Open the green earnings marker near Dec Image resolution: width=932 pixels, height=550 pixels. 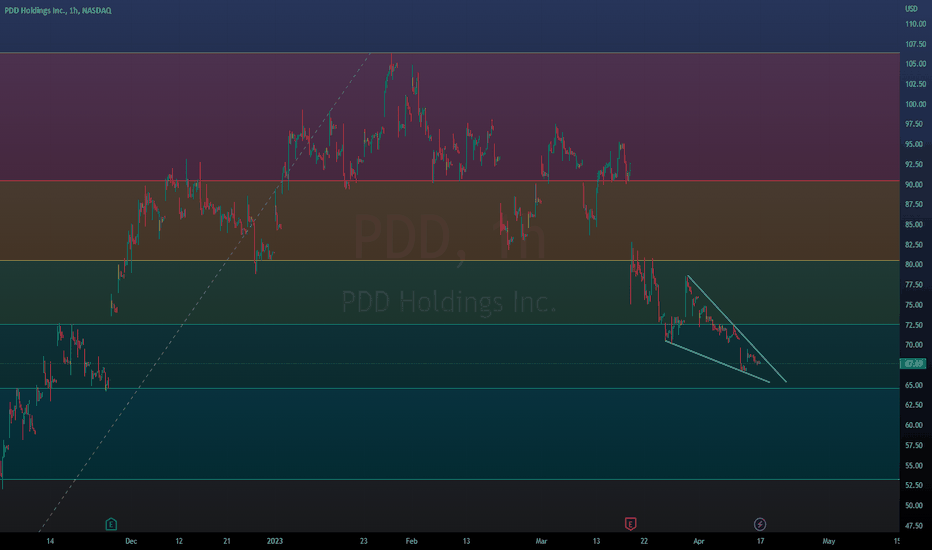111,524
